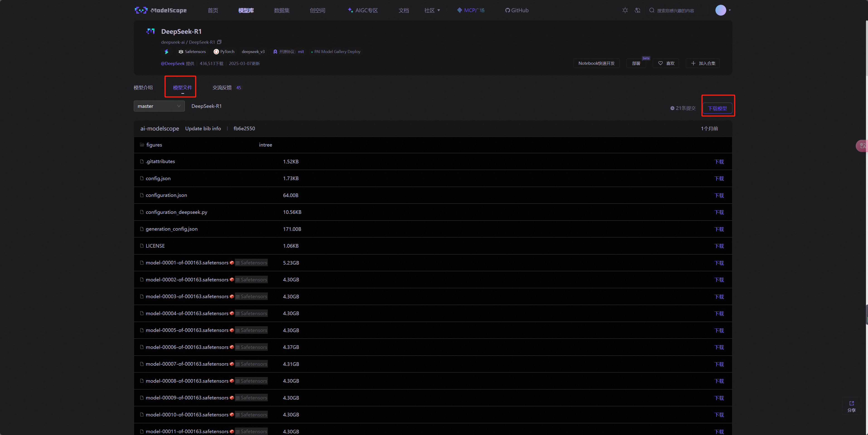Toggle the light/dark theme sun icon
The width and height of the screenshot is (868, 435).
(625, 10)
